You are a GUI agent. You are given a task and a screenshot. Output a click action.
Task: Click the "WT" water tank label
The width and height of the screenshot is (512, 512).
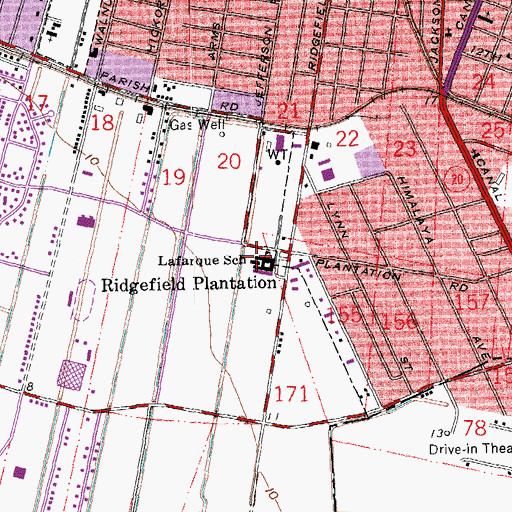click(277, 154)
